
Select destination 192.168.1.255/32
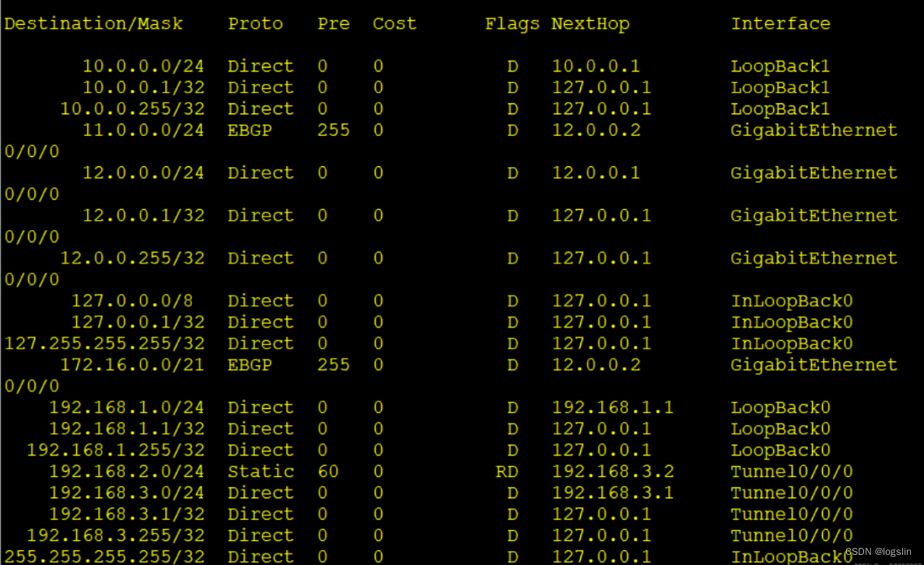(115, 450)
